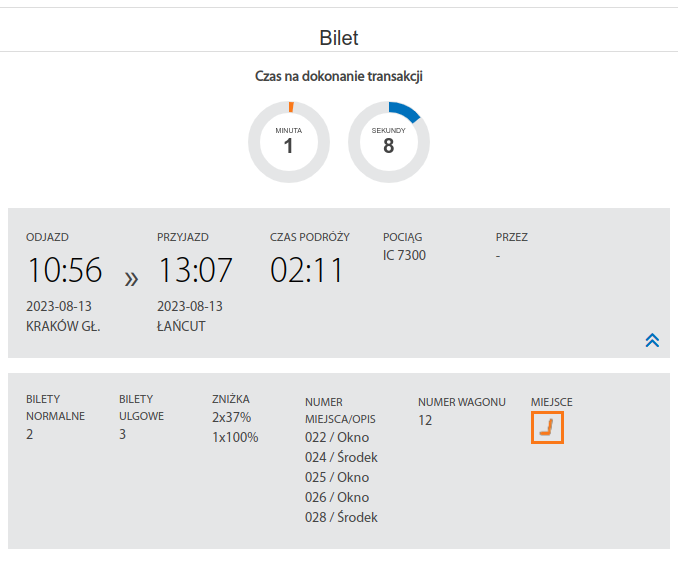The width and height of the screenshot is (678, 562).
Task: Click the Łańcut arrival station
Action: point(181,326)
